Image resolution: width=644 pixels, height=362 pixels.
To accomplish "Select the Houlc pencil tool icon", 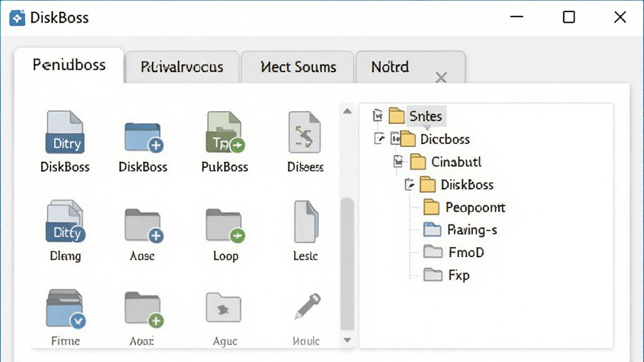I will pyautogui.click(x=307, y=307).
